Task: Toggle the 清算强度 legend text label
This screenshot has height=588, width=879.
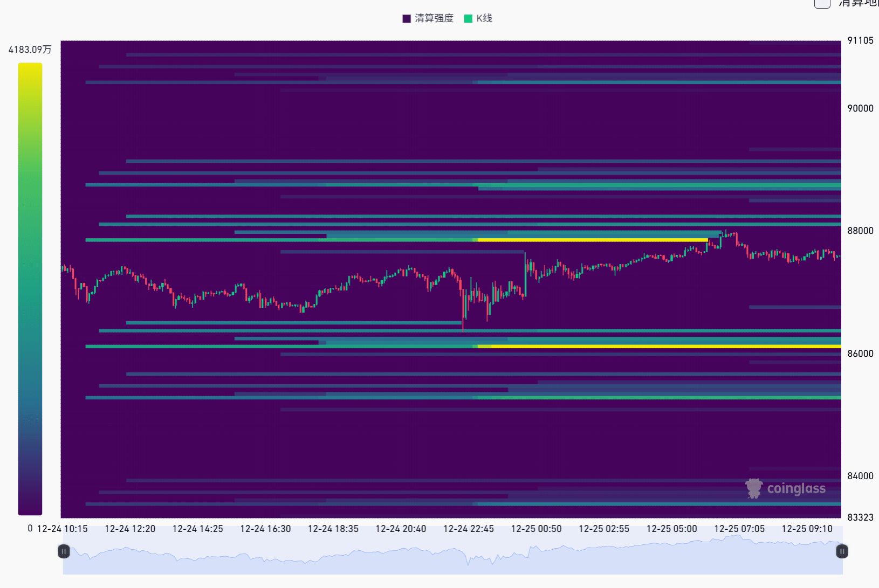Action: coord(434,19)
